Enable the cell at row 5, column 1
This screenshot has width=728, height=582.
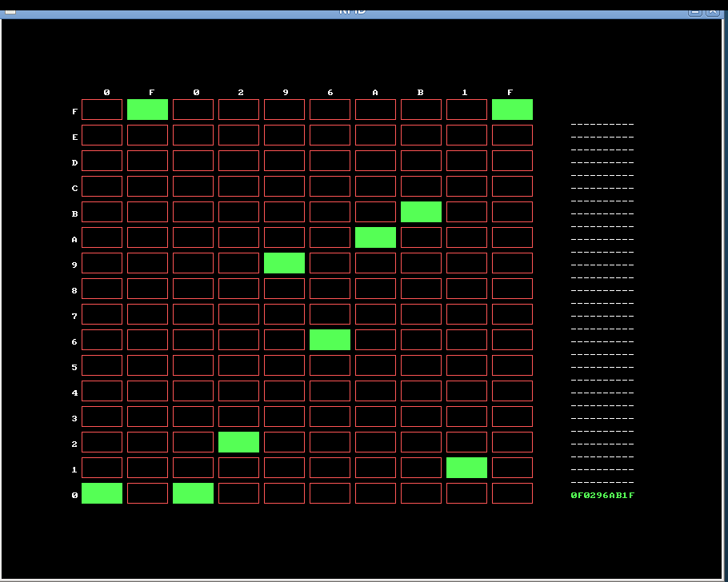[466, 365]
